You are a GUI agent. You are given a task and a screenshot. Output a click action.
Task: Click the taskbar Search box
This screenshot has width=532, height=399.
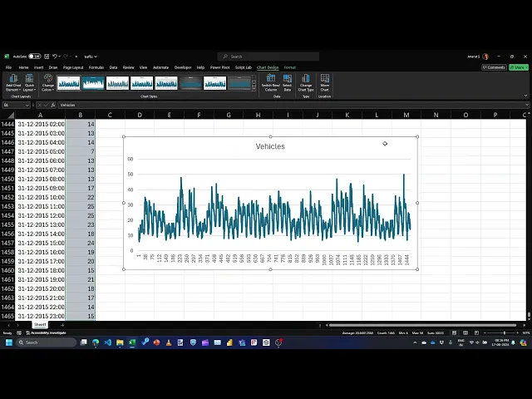pyautogui.click(x=47, y=342)
